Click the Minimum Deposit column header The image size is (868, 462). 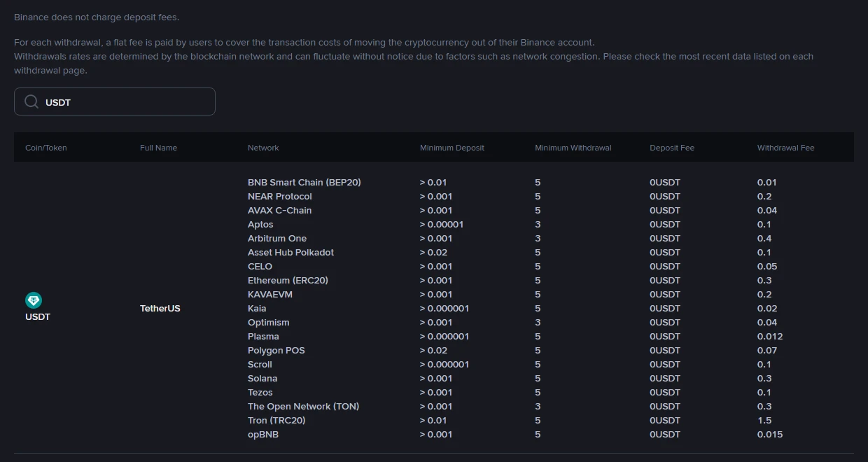tap(452, 148)
